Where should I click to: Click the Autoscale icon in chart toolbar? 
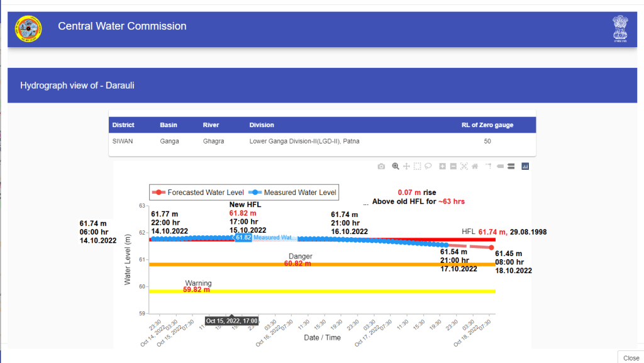tap(464, 166)
